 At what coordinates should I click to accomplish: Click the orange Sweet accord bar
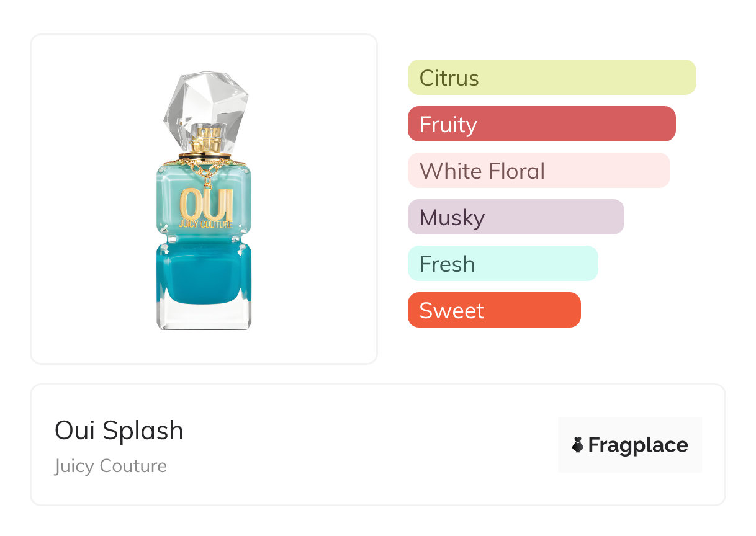[493, 310]
